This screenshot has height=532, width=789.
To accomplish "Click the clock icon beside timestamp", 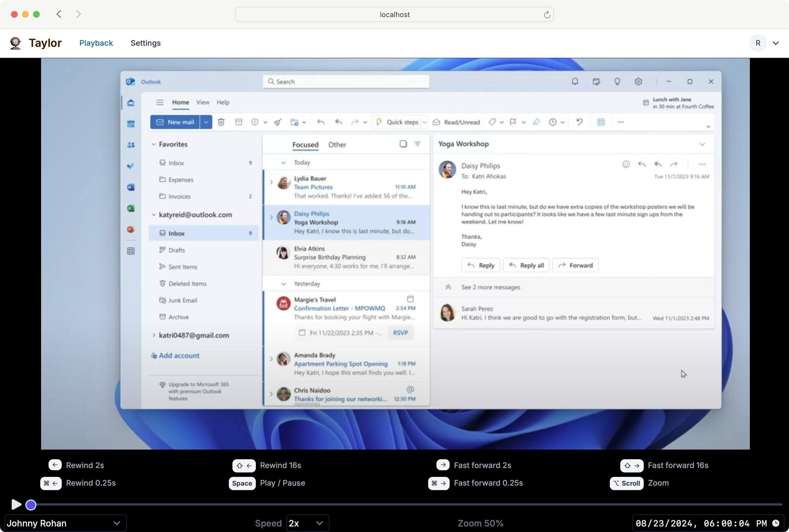I will 776,523.
